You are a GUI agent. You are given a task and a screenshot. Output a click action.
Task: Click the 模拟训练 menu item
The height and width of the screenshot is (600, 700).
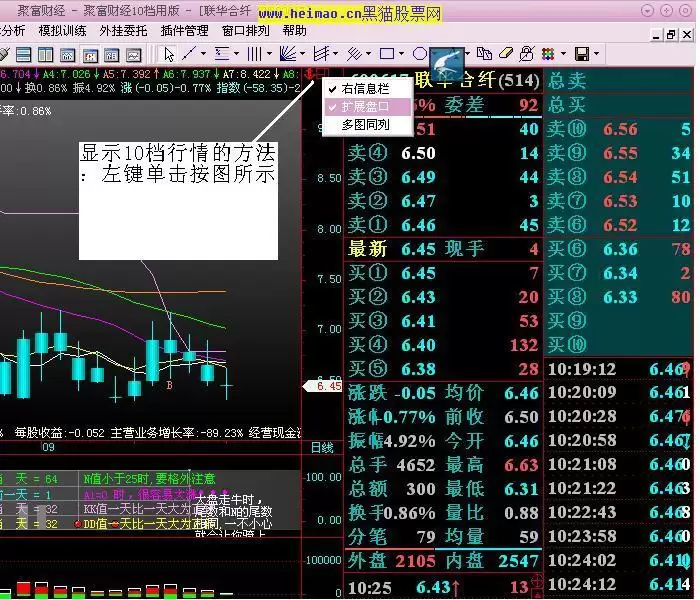click(62, 31)
